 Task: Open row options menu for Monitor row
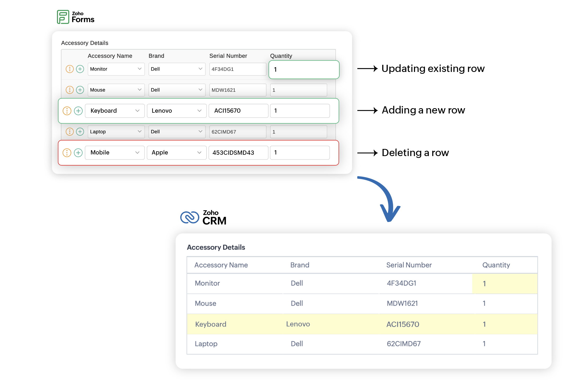(x=70, y=69)
